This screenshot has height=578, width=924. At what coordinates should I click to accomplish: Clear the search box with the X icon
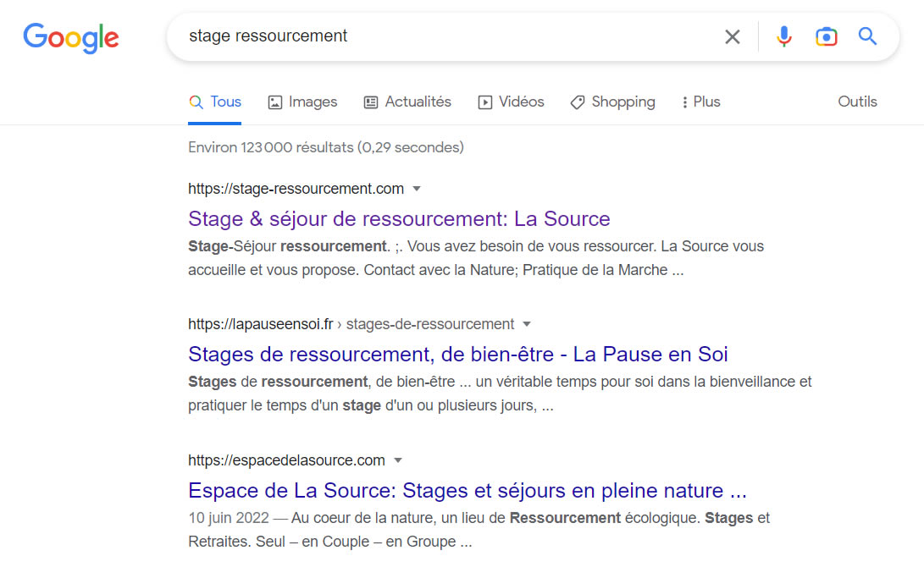click(732, 36)
